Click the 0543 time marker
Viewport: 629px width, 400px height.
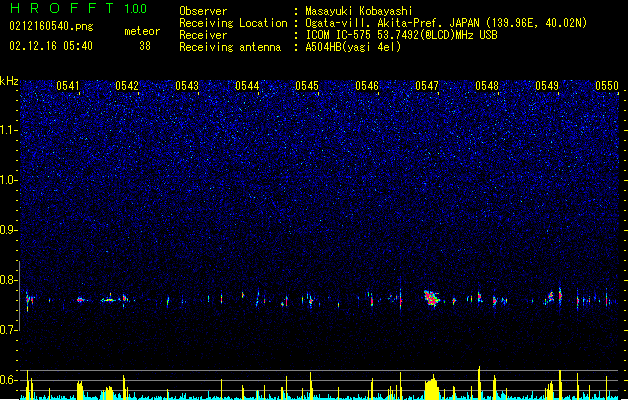point(187,86)
